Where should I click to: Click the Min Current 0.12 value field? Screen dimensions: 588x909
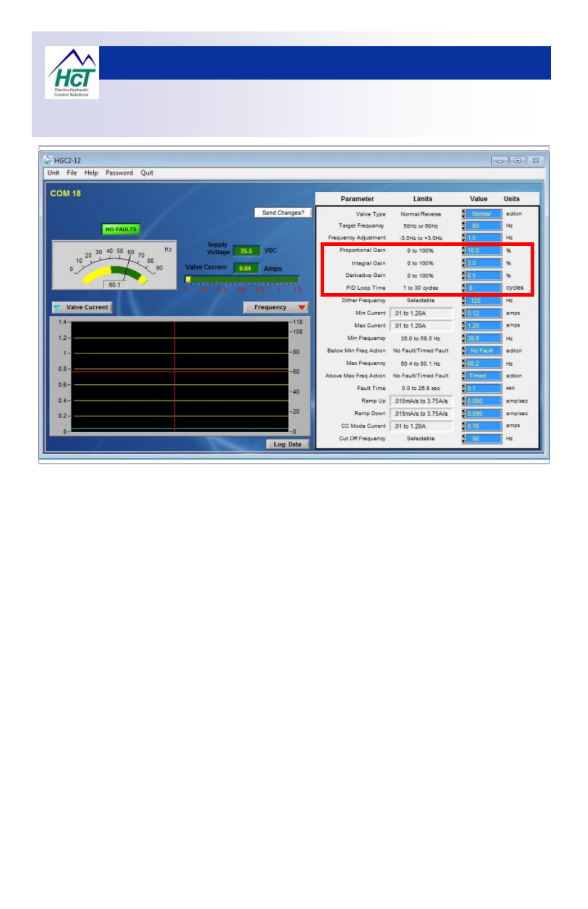pyautogui.click(x=484, y=313)
